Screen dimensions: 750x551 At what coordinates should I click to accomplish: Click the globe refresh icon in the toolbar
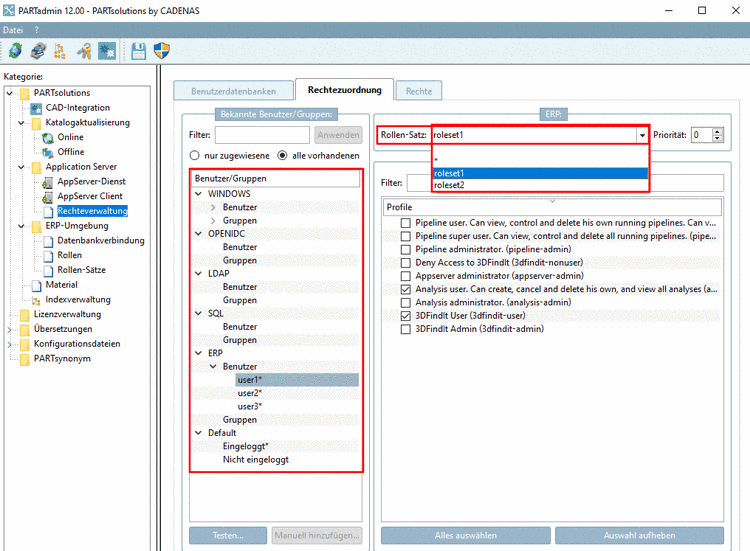[15, 51]
